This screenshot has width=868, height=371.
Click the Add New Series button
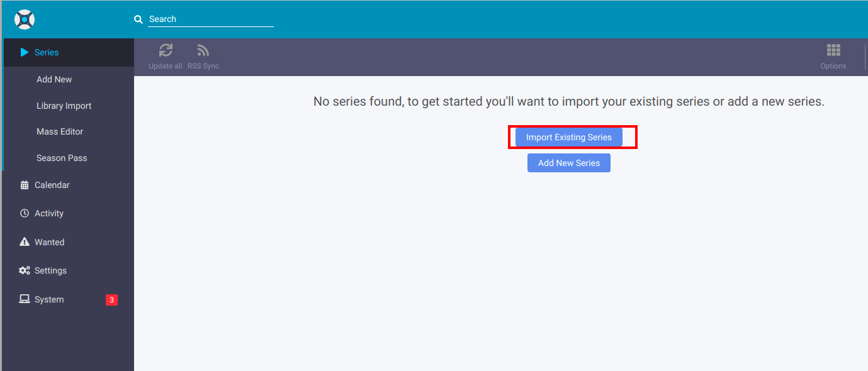click(x=568, y=163)
